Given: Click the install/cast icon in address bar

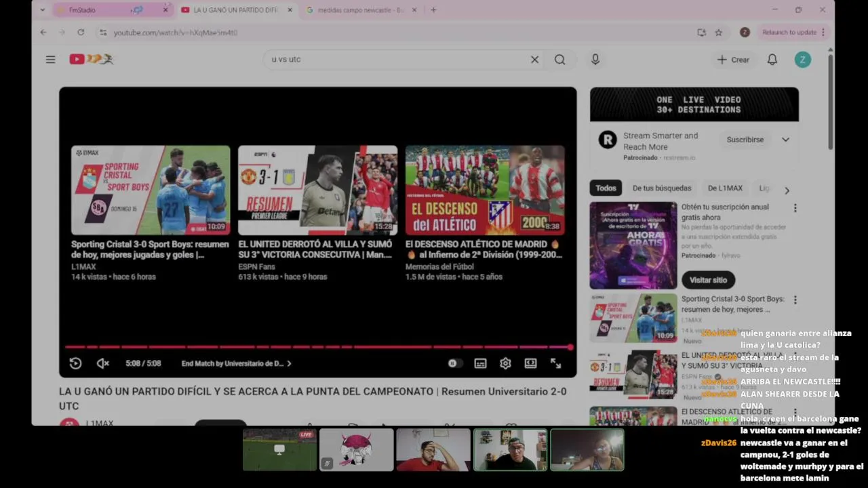Looking at the screenshot, I should (x=701, y=33).
